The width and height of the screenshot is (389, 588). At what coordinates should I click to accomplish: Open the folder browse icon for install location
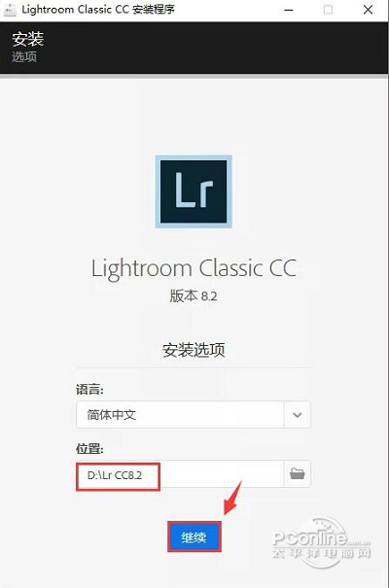(x=297, y=474)
